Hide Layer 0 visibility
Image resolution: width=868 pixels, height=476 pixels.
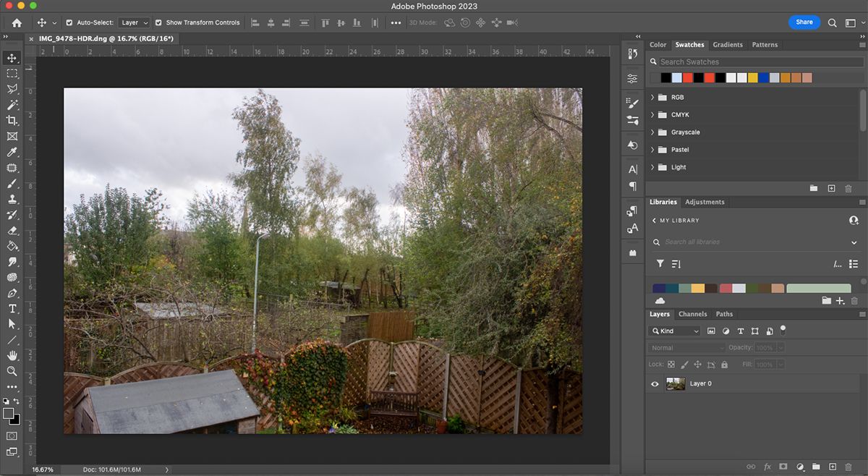click(655, 383)
